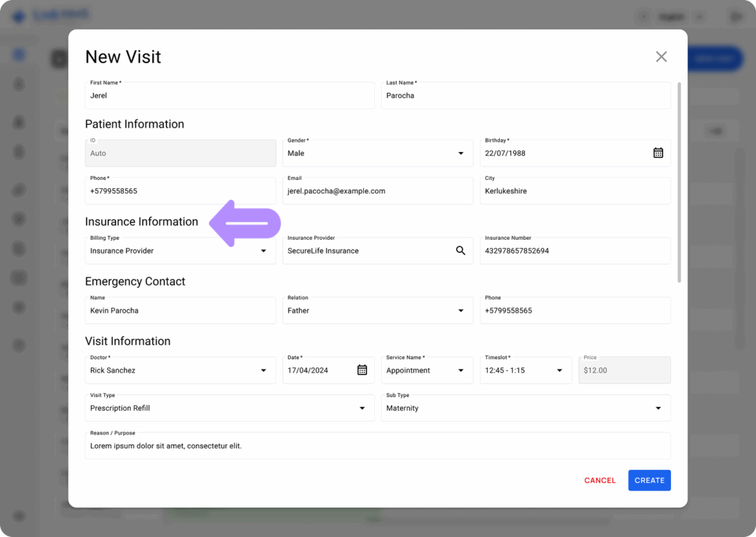Open the Billing Type dropdown
The image size is (756, 537).
tap(263, 251)
